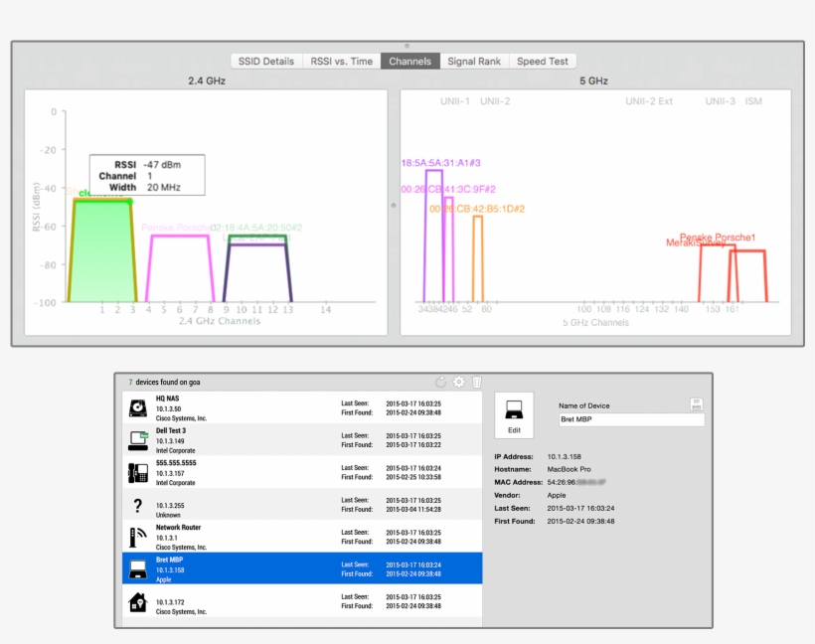Switch to the Signal Rank tab

pyautogui.click(x=474, y=61)
